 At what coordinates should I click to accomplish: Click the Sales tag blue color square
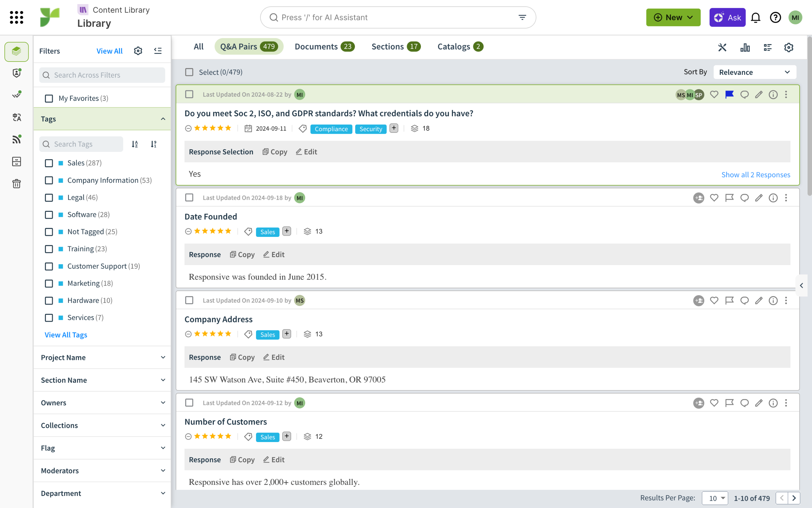point(61,163)
